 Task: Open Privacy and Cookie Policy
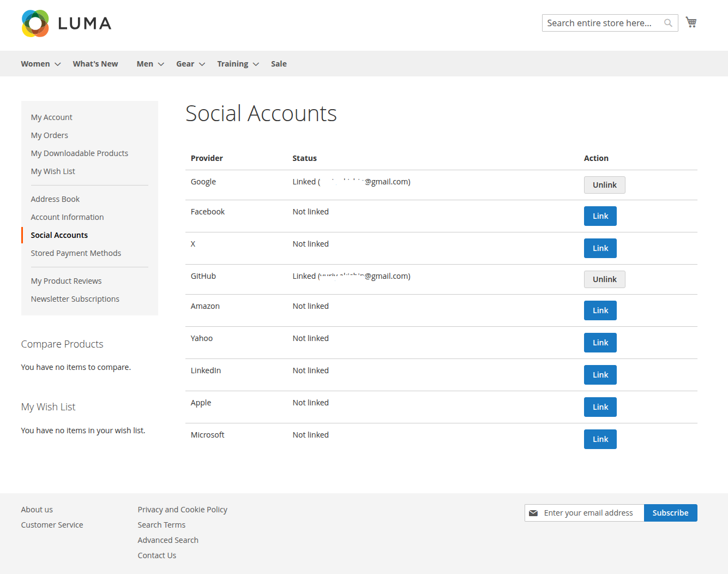(x=183, y=510)
